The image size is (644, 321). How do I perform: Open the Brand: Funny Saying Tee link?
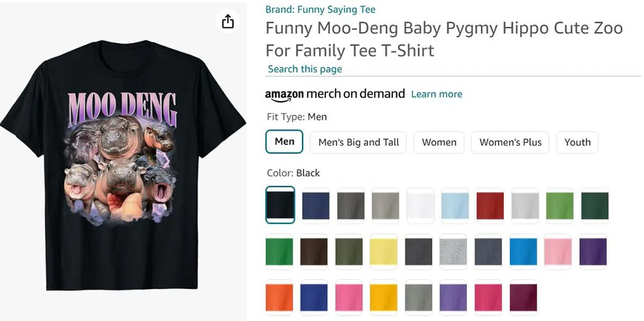[x=320, y=10]
